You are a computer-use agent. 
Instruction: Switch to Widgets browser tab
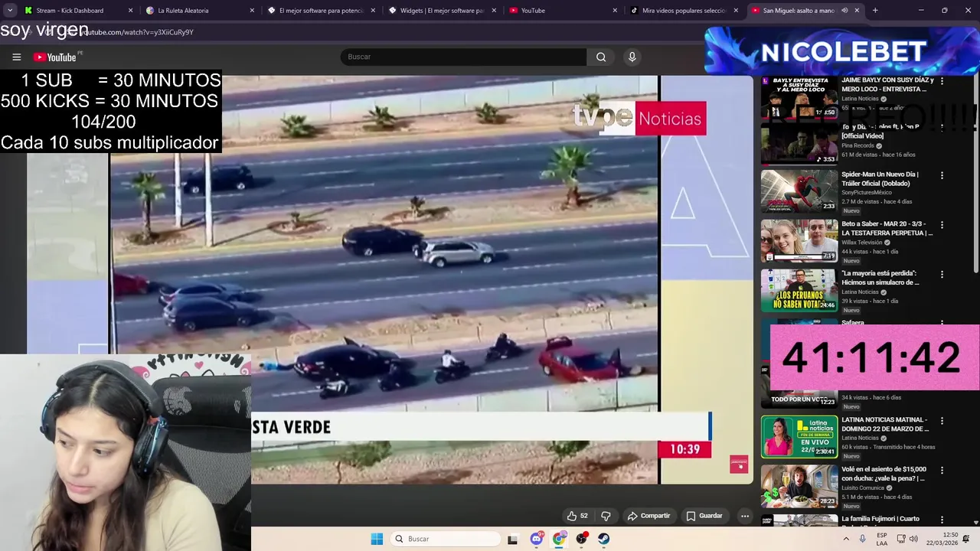(x=443, y=11)
